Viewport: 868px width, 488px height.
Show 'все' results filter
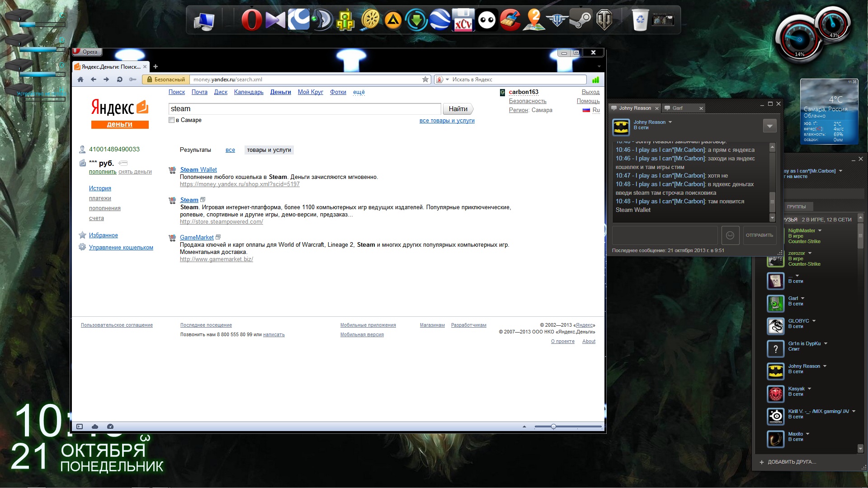230,150
